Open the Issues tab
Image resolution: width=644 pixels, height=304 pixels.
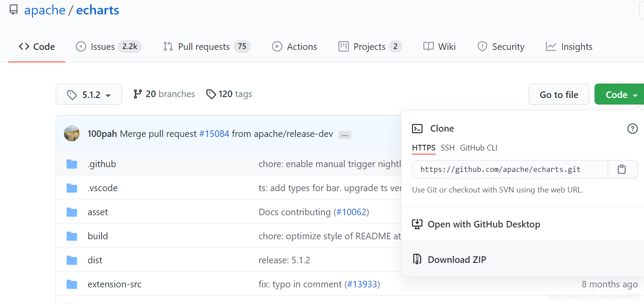[x=108, y=47]
